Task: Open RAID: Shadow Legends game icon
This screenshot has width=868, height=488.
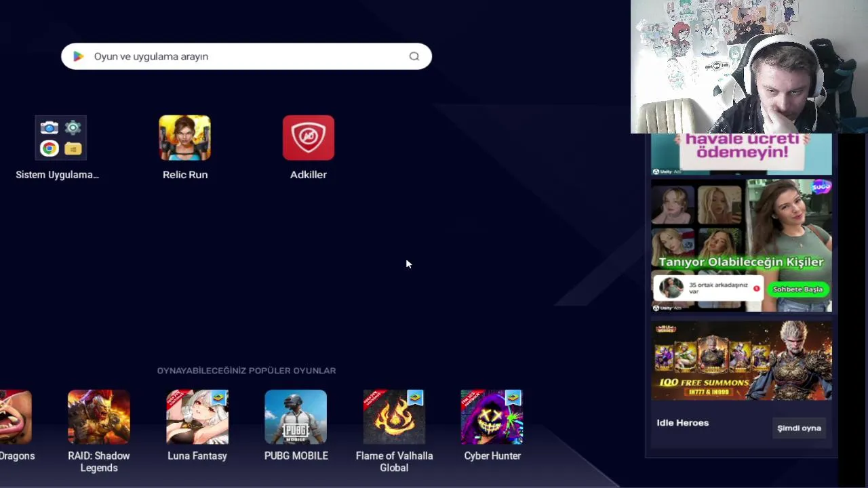Action: (x=99, y=417)
